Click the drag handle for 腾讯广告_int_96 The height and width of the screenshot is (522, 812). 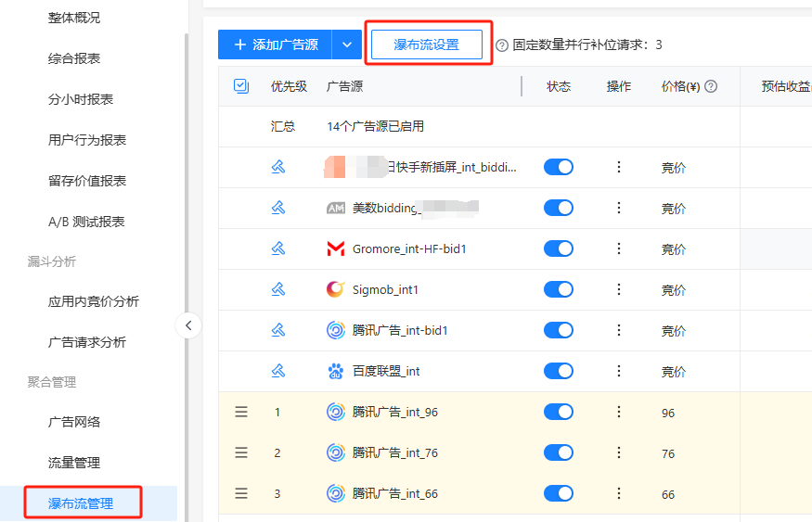241,412
